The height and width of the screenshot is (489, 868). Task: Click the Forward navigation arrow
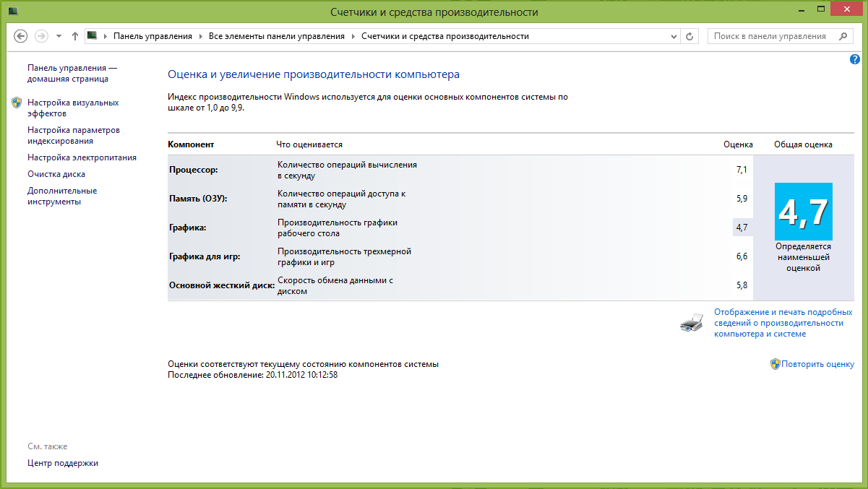pyautogui.click(x=41, y=36)
